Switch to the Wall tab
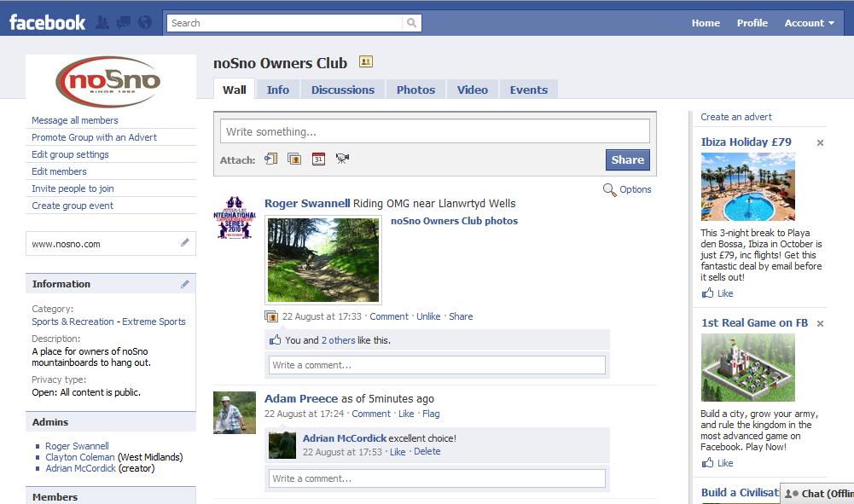This screenshot has height=504, width=854. (235, 90)
